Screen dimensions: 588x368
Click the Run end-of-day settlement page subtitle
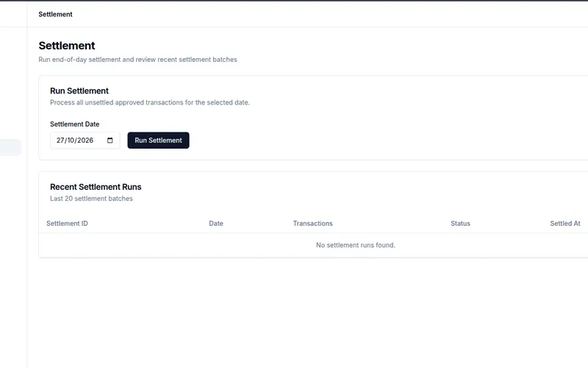pyautogui.click(x=137, y=60)
